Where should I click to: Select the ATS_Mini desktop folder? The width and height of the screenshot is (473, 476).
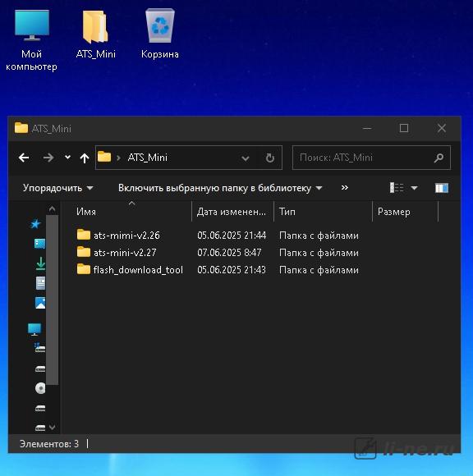(x=96, y=34)
